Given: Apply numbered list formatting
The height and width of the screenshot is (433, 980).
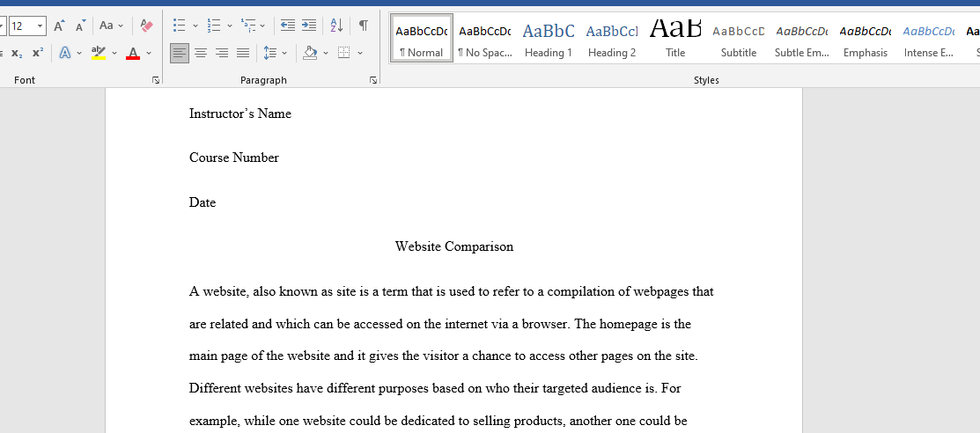Looking at the screenshot, I should point(214,26).
